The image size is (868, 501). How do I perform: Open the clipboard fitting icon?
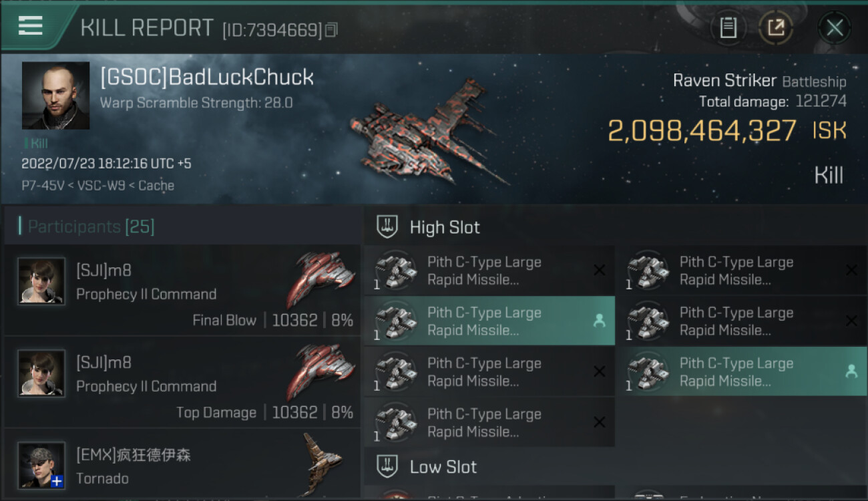click(x=728, y=27)
